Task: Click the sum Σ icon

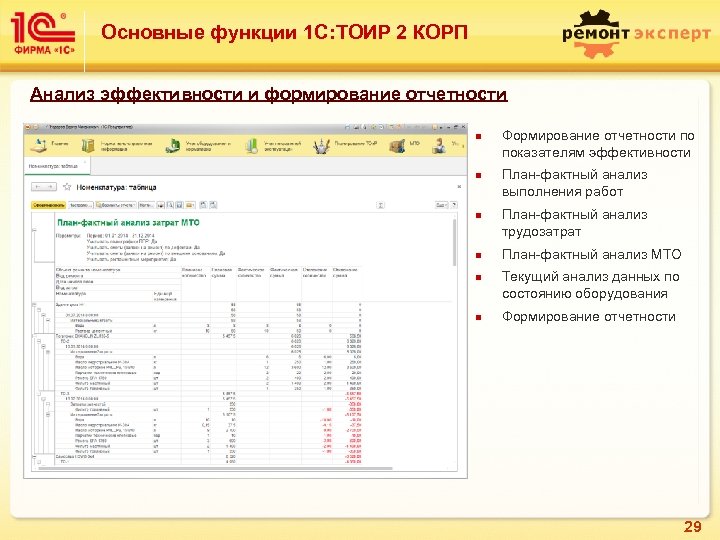Action: (x=381, y=205)
